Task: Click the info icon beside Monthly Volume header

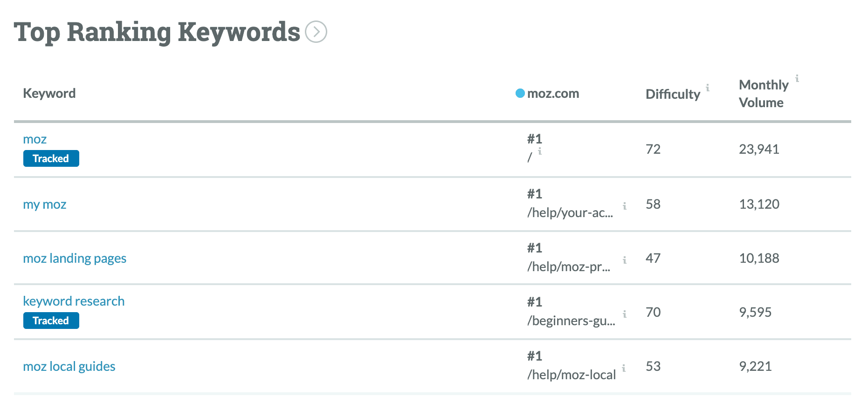Action: (x=797, y=80)
